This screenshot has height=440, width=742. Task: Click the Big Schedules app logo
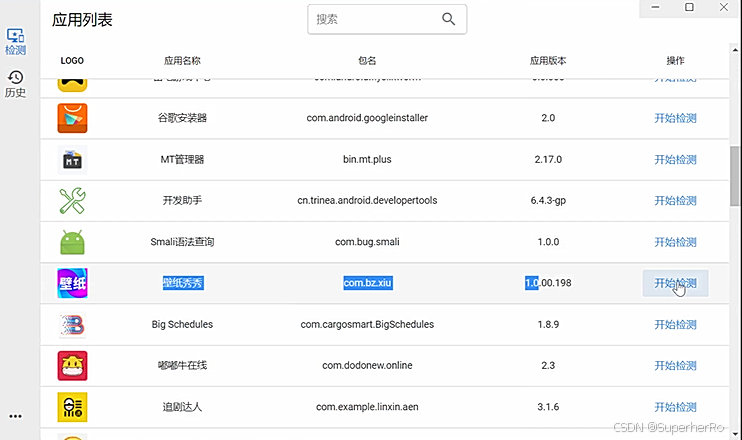point(72,325)
